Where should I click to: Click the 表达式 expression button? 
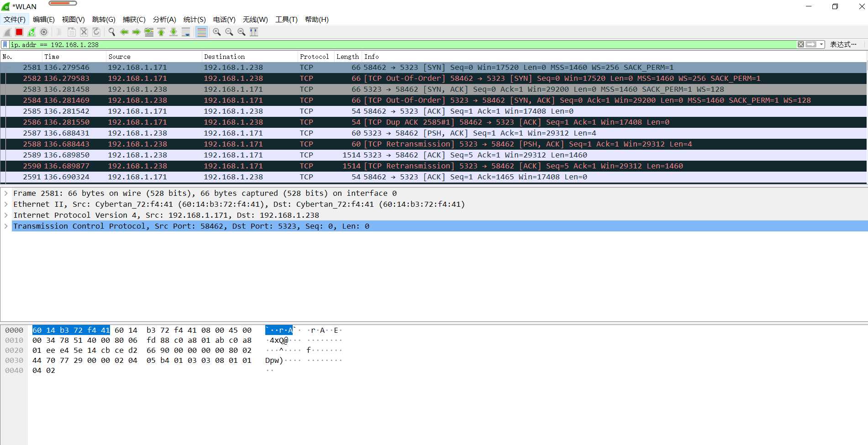coord(843,45)
